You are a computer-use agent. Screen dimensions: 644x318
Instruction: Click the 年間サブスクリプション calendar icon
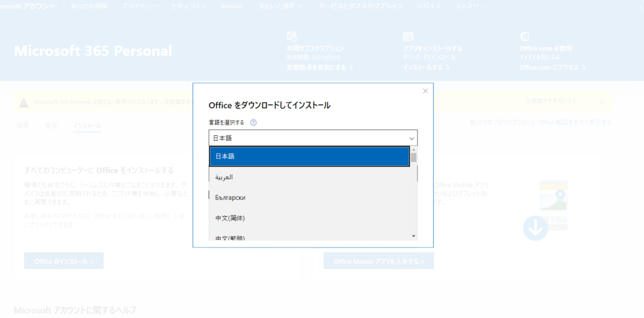[292, 36]
